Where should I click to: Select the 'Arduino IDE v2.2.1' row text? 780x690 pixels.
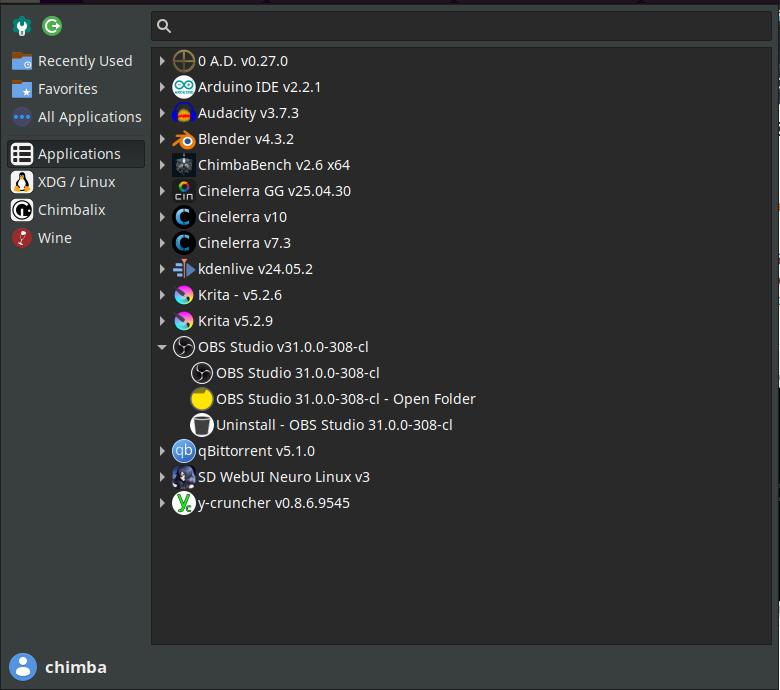click(x=259, y=87)
